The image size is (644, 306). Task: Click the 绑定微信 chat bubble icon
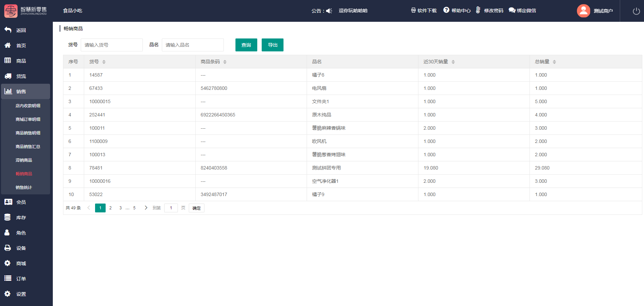[x=512, y=10]
